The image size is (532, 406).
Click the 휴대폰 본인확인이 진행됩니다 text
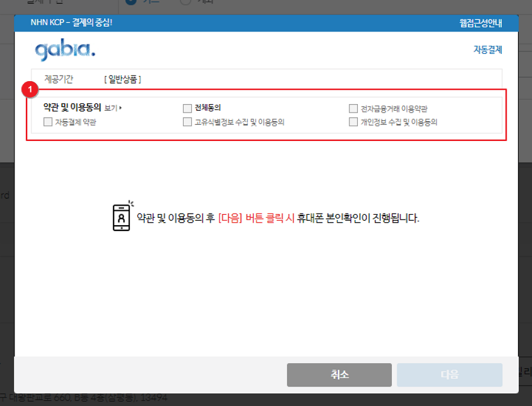pos(358,218)
